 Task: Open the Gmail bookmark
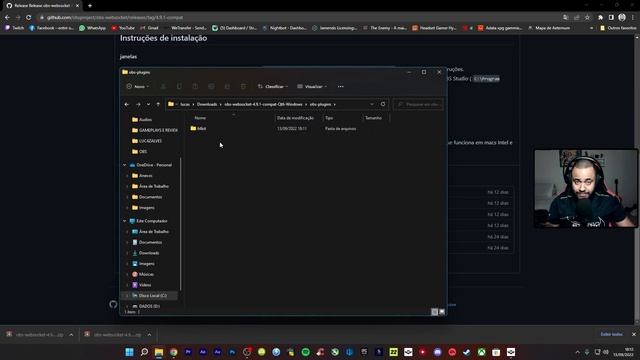pos(149,28)
